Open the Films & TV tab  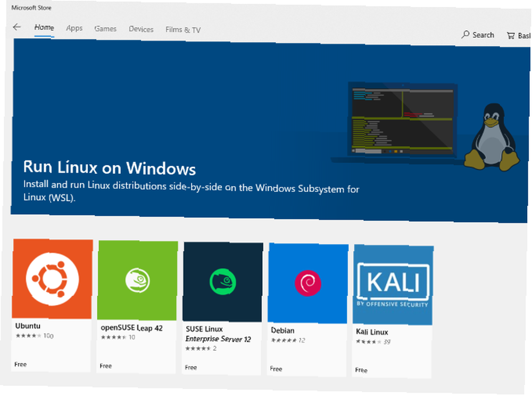(183, 30)
